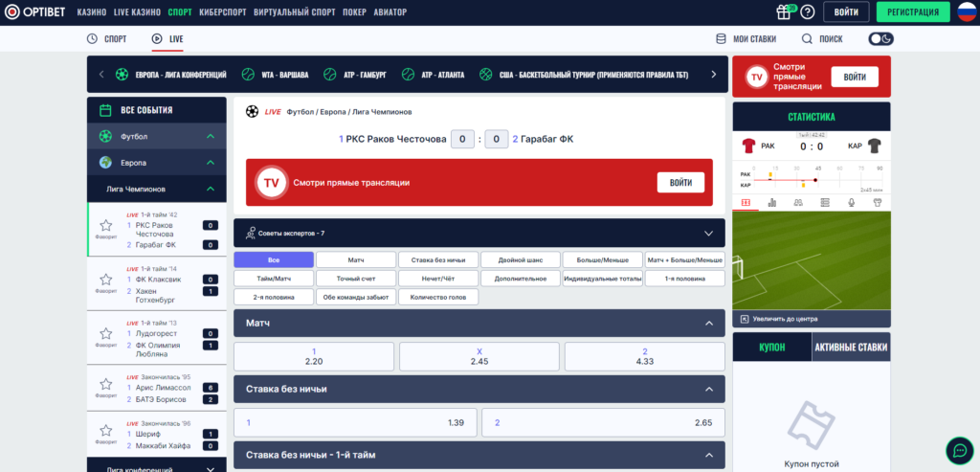Viewport: 980px width, 472px height.
Task: Collapse the Лига Чемпионов league list
Action: pyautogui.click(x=211, y=189)
